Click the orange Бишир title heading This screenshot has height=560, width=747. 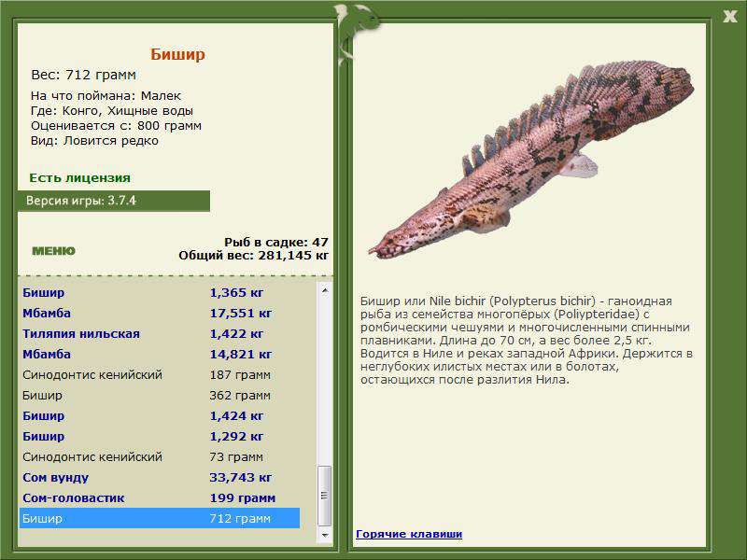tap(177, 54)
